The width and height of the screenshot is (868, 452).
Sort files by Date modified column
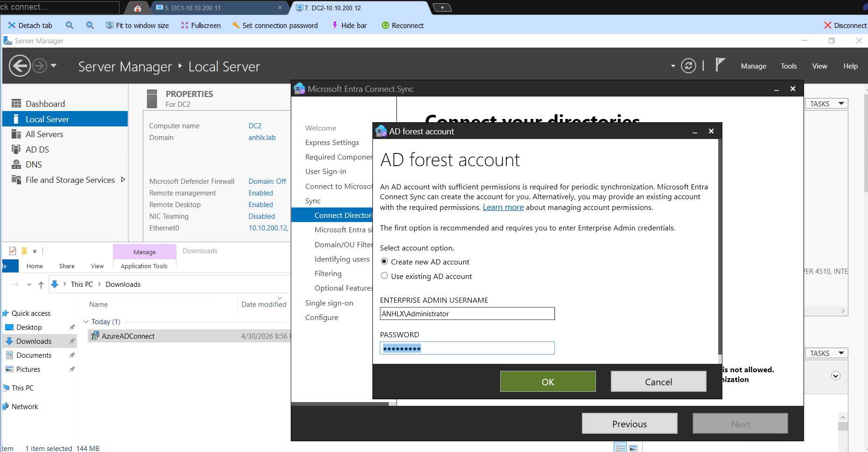click(264, 304)
